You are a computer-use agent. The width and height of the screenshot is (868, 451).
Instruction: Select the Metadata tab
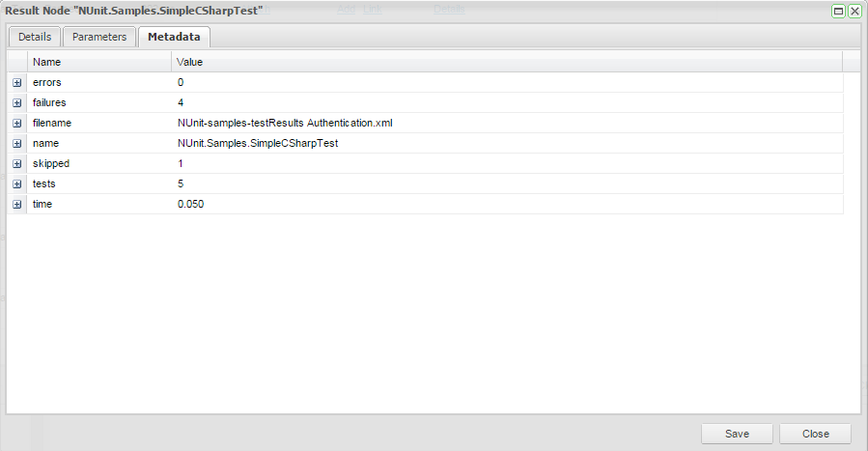tap(174, 37)
